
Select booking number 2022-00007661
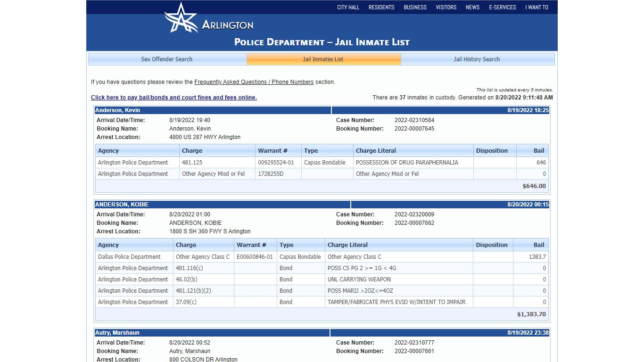[x=414, y=351]
